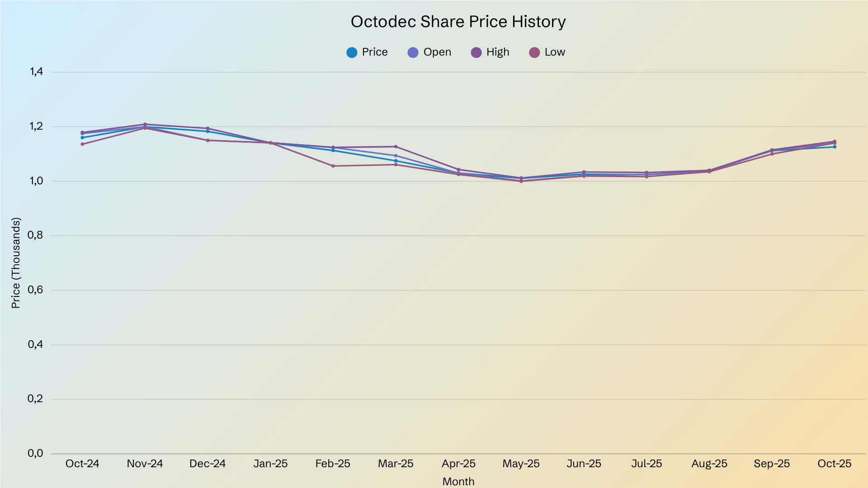Select the Price (Thousands) y-axis title
868x488 pixels.
point(16,263)
